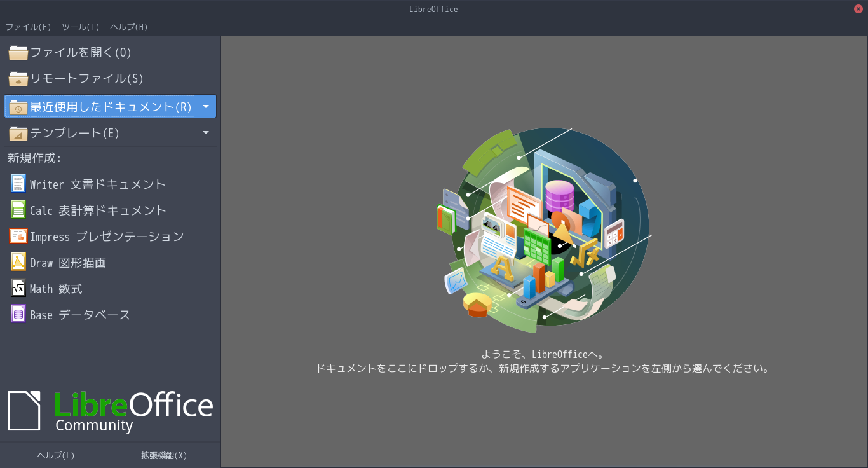Click the リモートファイル cloud folder icon

(18, 78)
